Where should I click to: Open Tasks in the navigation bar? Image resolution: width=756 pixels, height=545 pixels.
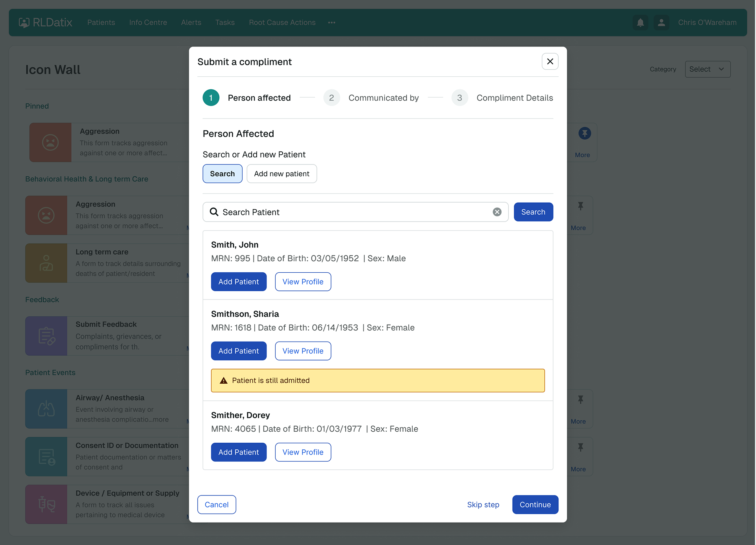(x=225, y=22)
